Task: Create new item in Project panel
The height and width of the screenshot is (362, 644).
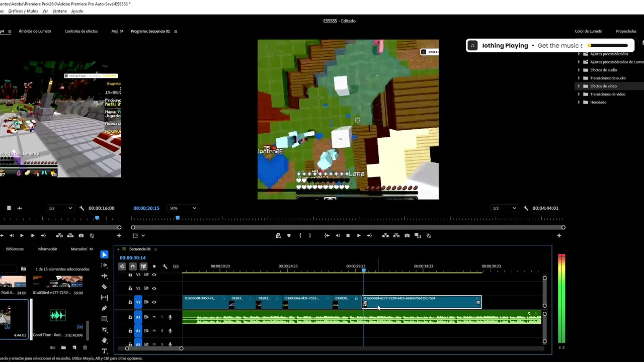Action: [x=74, y=347]
